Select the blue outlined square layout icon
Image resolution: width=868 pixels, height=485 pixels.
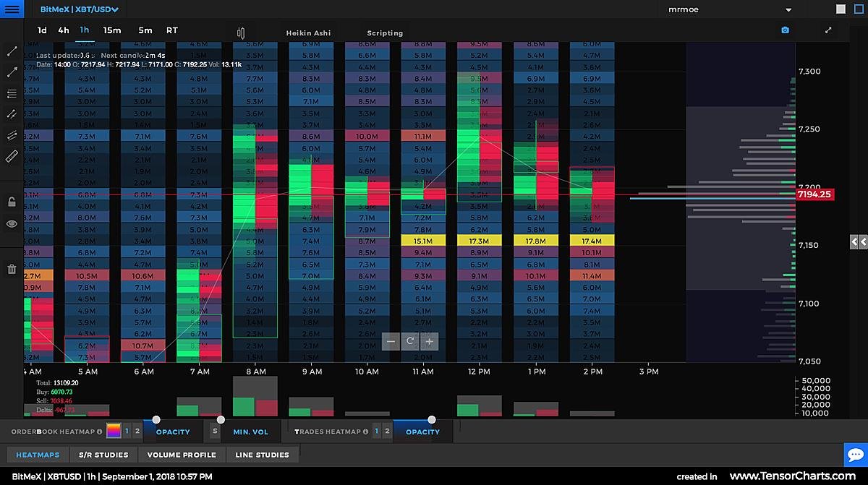click(860, 9)
